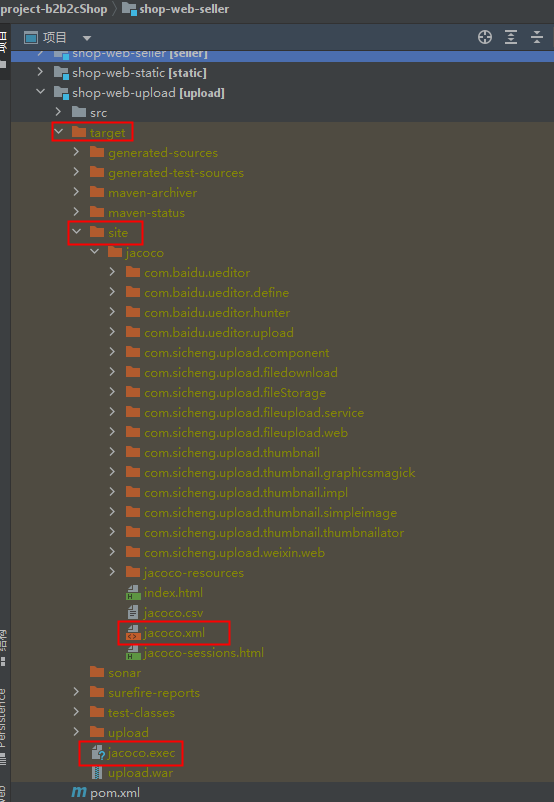Image resolution: width=554 pixels, height=802 pixels.
Task: Click the Expand All toolbar icon
Action: [511, 37]
